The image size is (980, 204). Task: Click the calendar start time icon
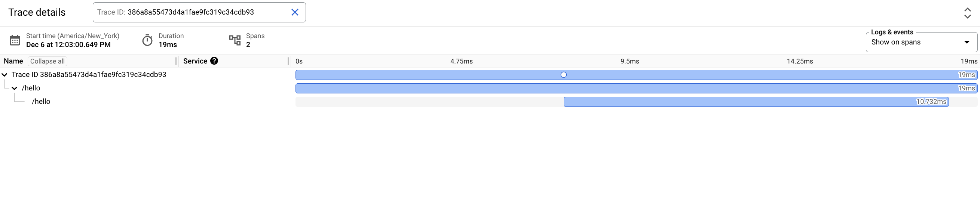(15, 40)
